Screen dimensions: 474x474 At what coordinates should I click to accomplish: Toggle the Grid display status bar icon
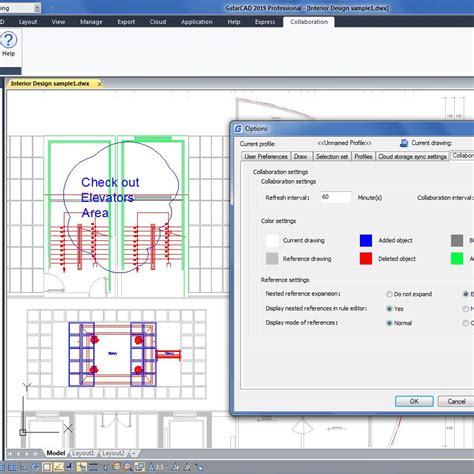[x=12, y=467]
